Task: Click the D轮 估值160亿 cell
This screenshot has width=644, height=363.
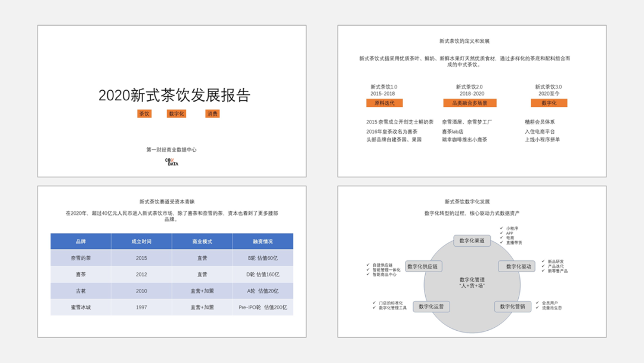Action: 263,274
